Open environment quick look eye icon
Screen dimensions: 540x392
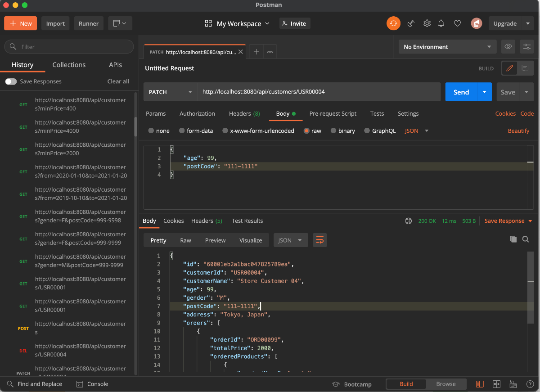(x=508, y=47)
